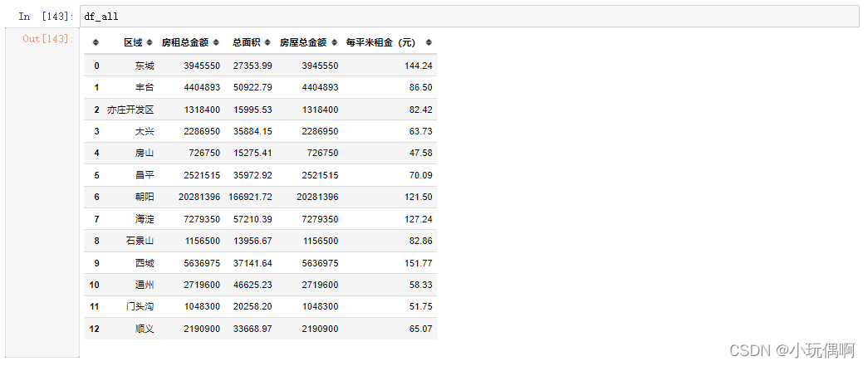868x366 pixels.
Task: Click row index 12
Action: coord(94,329)
